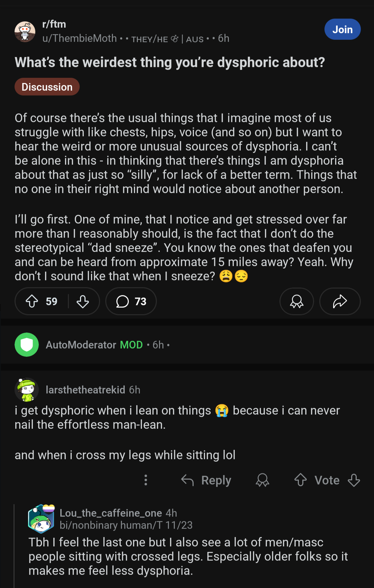The height and width of the screenshot is (588, 374).
Task: Tap Lou_the_caffeine_one's avatar image
Action: 41,518
